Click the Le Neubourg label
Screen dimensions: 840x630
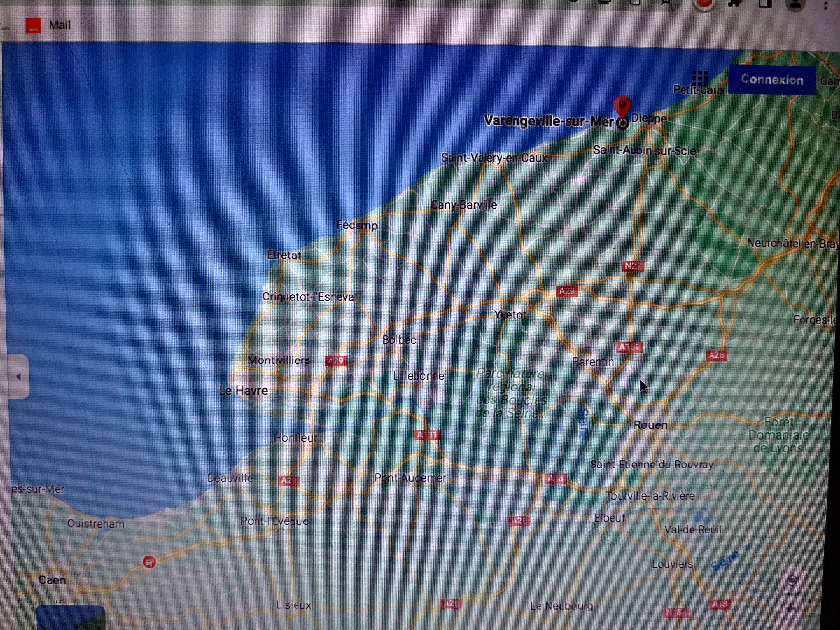(x=561, y=606)
